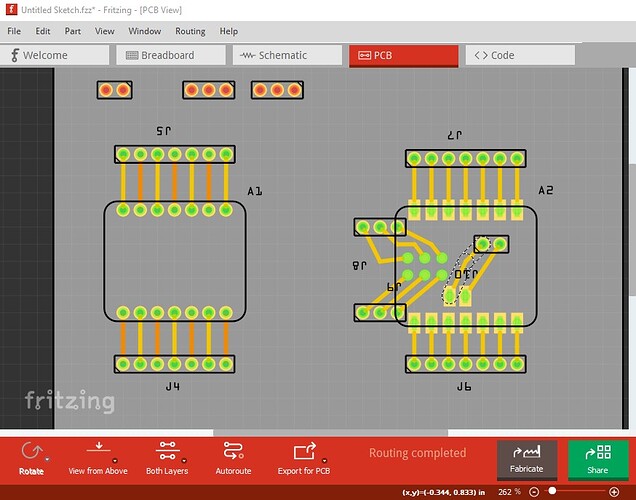The height and width of the screenshot is (500, 636).
Task: Open the Rotate dropdown arrow
Action: (47, 459)
